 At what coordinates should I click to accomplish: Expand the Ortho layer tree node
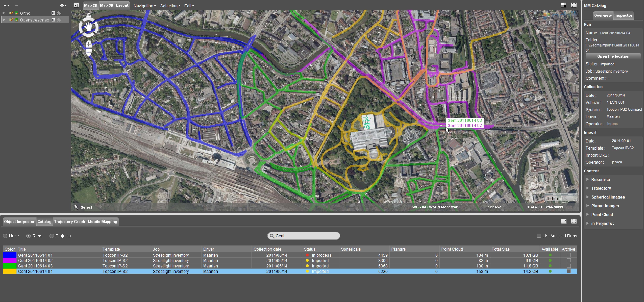tap(4, 13)
